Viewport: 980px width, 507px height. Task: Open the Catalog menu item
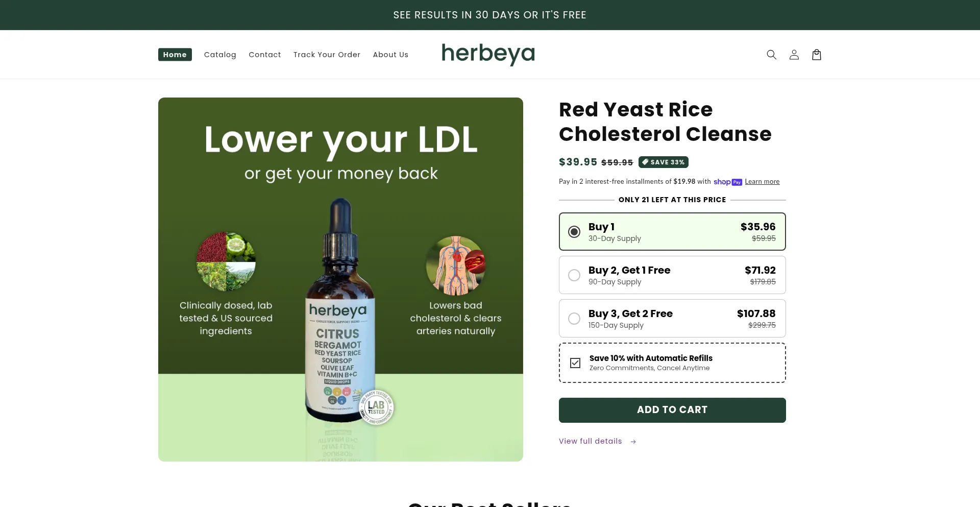[220, 55]
